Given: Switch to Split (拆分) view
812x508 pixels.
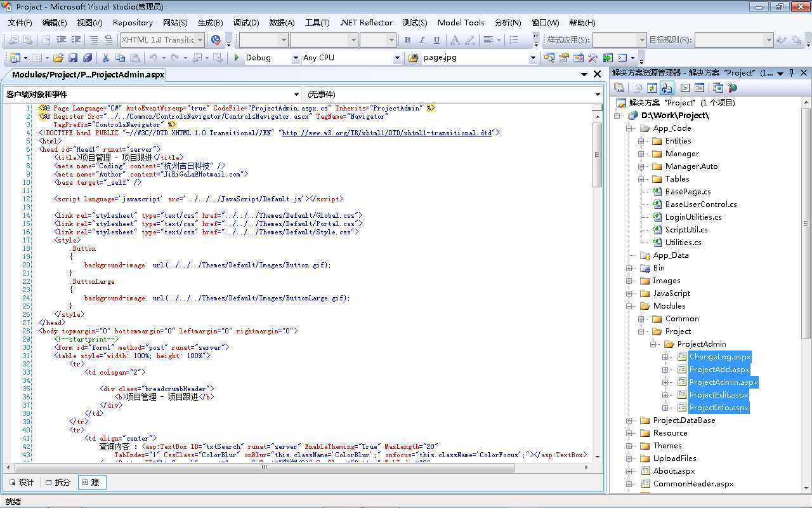Looking at the screenshot, I should (x=58, y=483).
